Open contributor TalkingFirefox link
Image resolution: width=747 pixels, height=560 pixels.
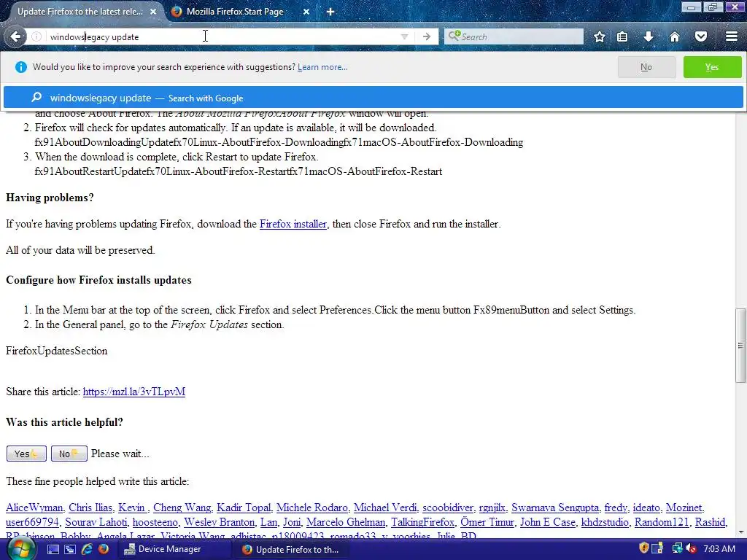tap(422, 522)
